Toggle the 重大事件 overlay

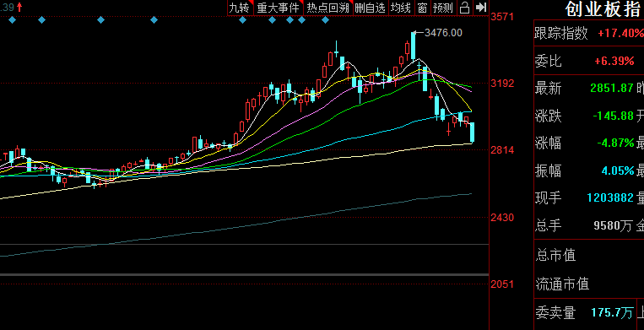279,8
